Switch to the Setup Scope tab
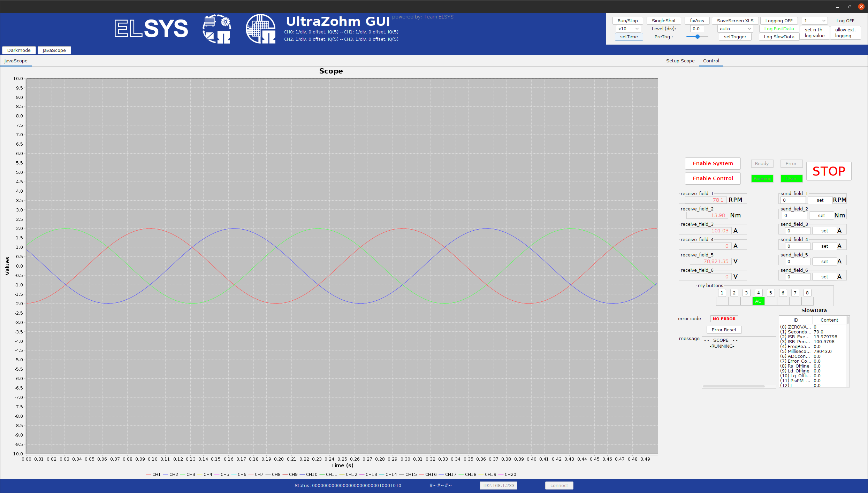This screenshot has width=868, height=493. click(680, 61)
